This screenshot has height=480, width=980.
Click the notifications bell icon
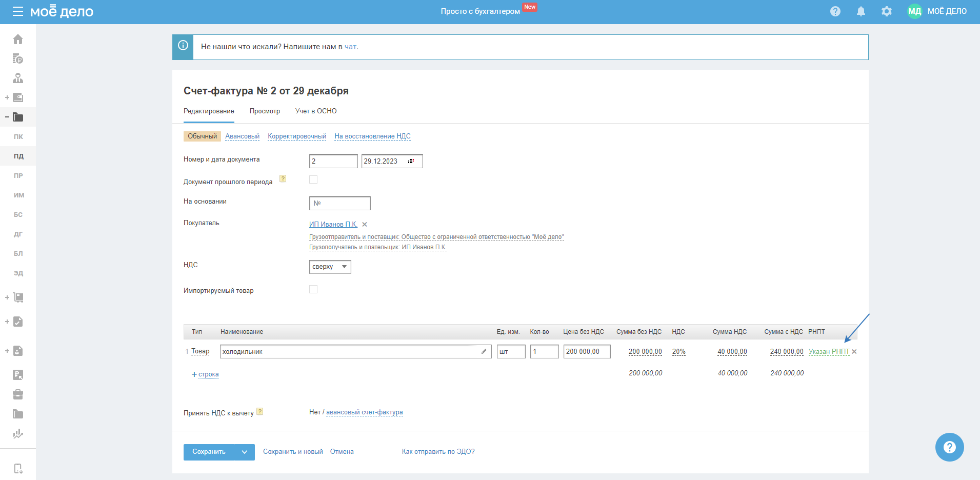(x=861, y=11)
